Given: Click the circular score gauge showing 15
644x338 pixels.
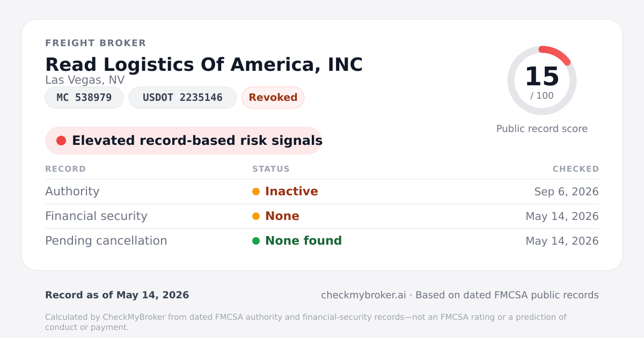Looking at the screenshot, I should (x=542, y=80).
